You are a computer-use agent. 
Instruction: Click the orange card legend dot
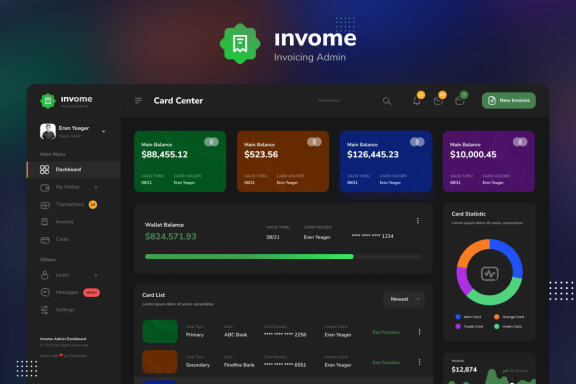496,317
